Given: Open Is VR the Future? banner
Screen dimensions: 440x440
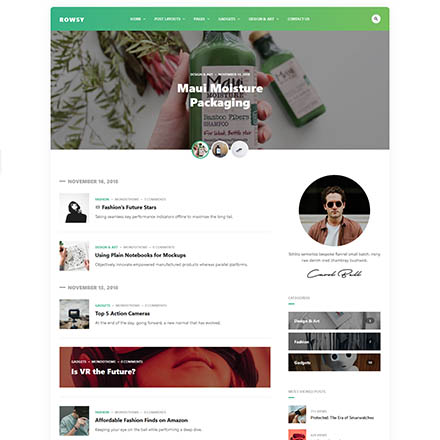Looking at the screenshot, I should pyautogui.click(x=165, y=367).
